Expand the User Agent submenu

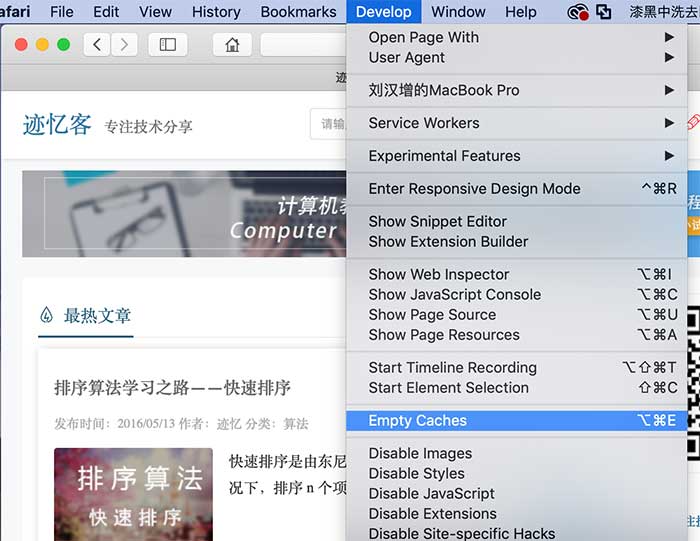point(517,58)
